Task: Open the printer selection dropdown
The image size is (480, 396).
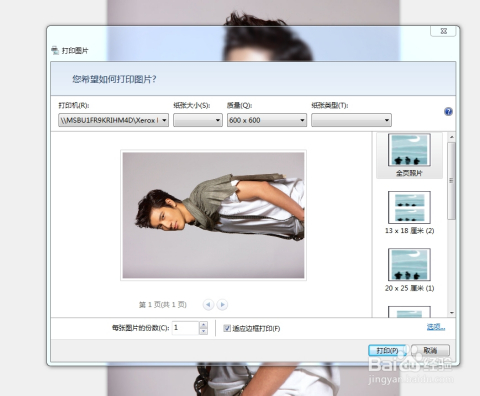Action: point(113,120)
